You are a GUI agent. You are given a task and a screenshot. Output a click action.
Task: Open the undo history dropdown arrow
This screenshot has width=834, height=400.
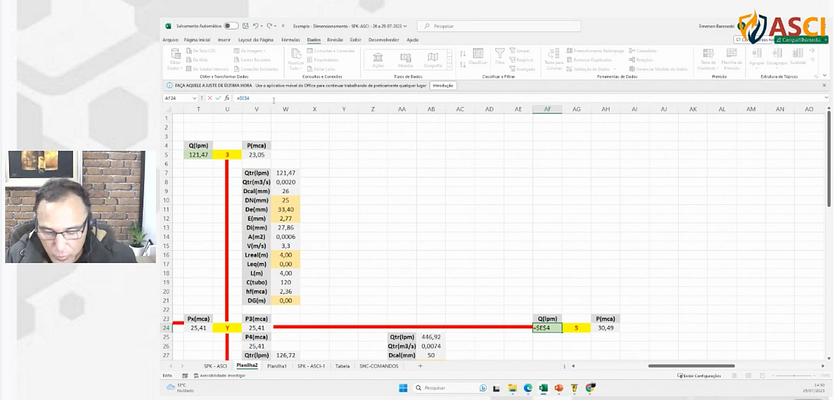(262, 26)
